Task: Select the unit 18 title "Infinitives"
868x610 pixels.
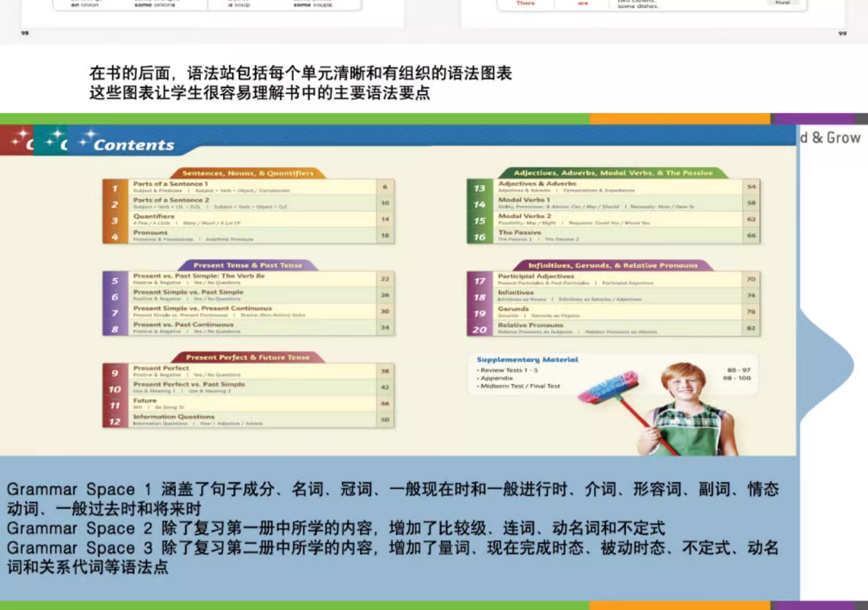Action: point(516,293)
